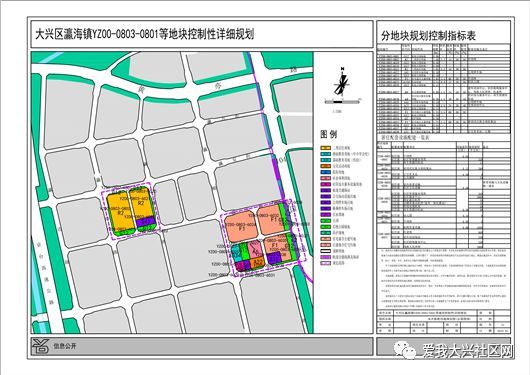The height and width of the screenshot is (375, 530).
Task: Click the YG logo beside 信息公开
Action: coord(41,346)
